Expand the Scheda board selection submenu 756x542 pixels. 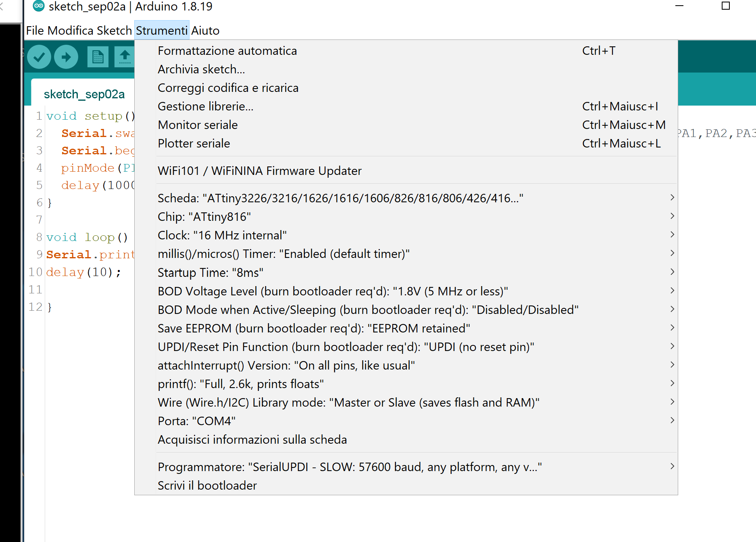[x=340, y=197]
